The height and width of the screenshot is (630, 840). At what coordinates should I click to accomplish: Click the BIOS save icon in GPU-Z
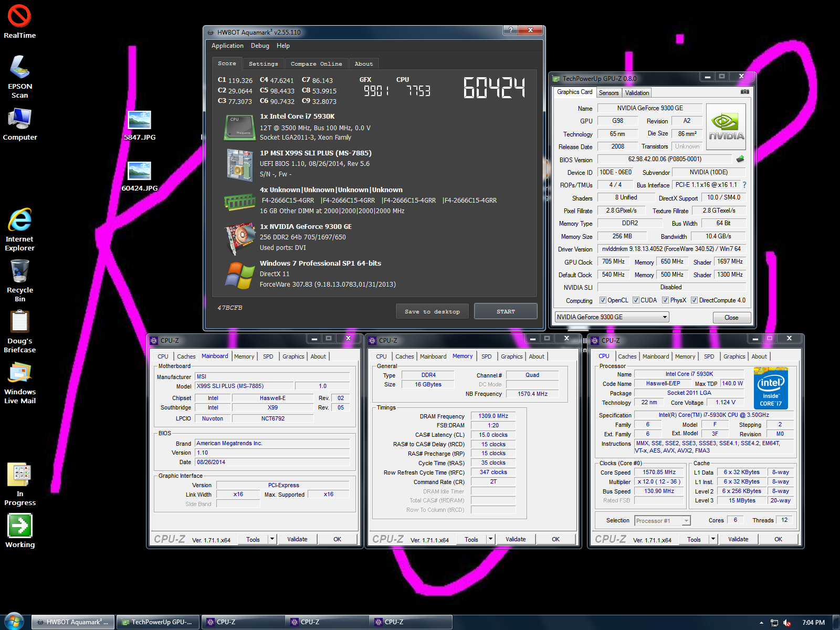coord(740,159)
